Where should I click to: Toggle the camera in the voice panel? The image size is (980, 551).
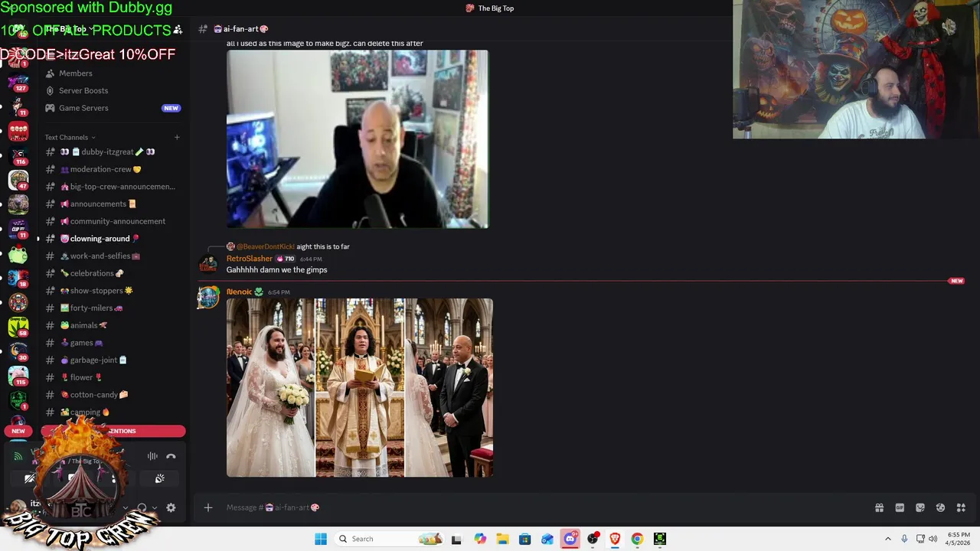coord(29,478)
